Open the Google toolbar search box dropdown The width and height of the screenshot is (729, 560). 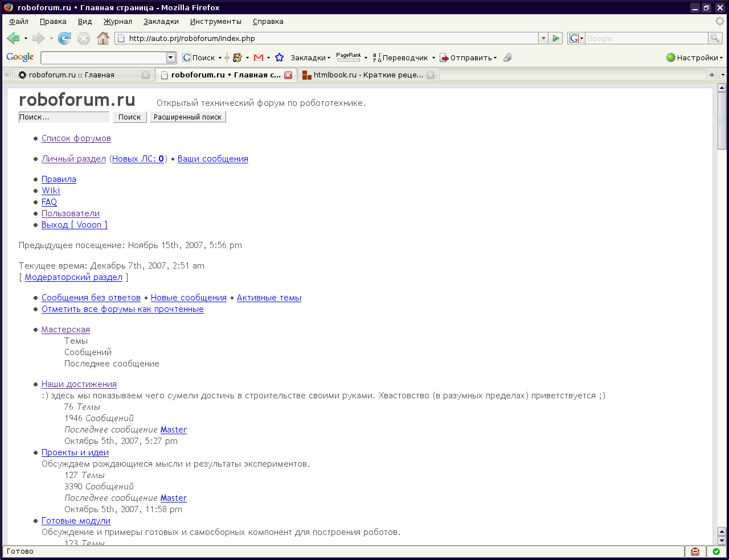(171, 57)
